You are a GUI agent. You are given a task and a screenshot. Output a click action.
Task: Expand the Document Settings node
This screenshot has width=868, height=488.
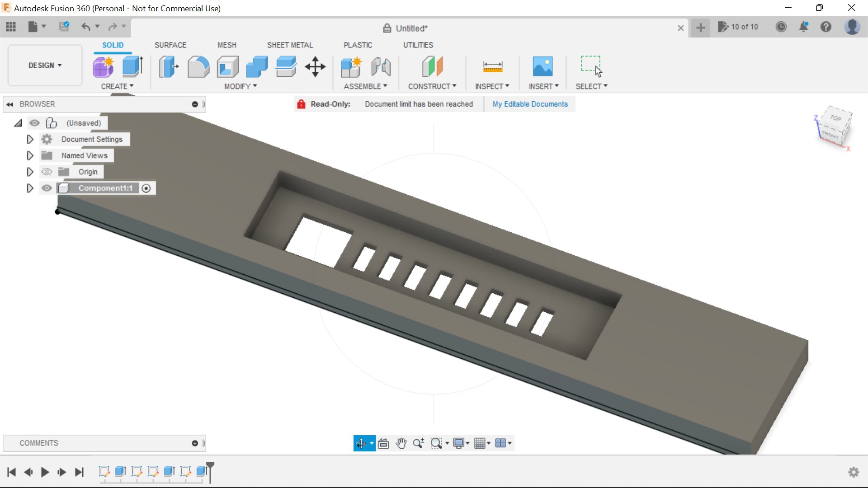tap(30, 139)
